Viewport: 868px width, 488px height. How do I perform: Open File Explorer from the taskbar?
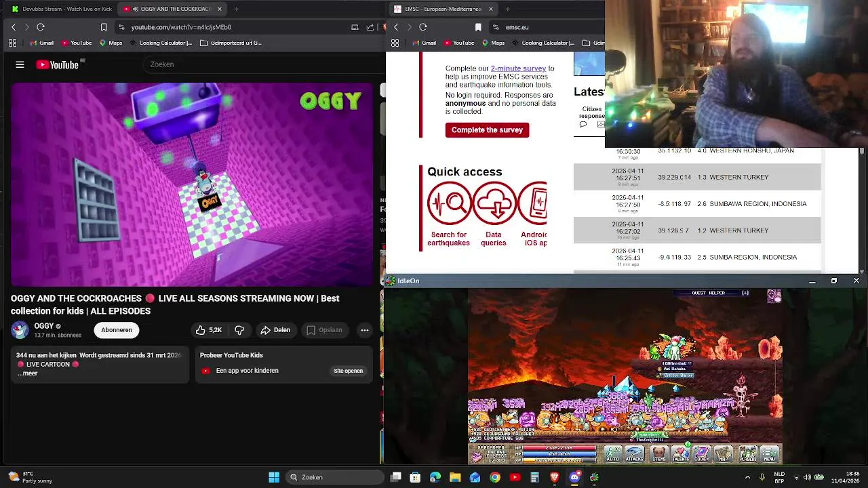pyautogui.click(x=455, y=477)
